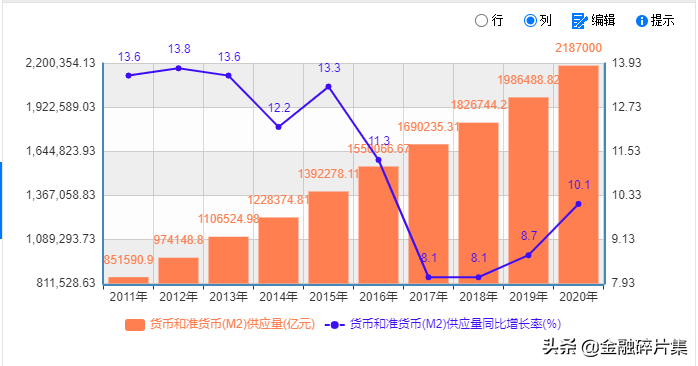Click x-axis label 2016年

click(378, 297)
